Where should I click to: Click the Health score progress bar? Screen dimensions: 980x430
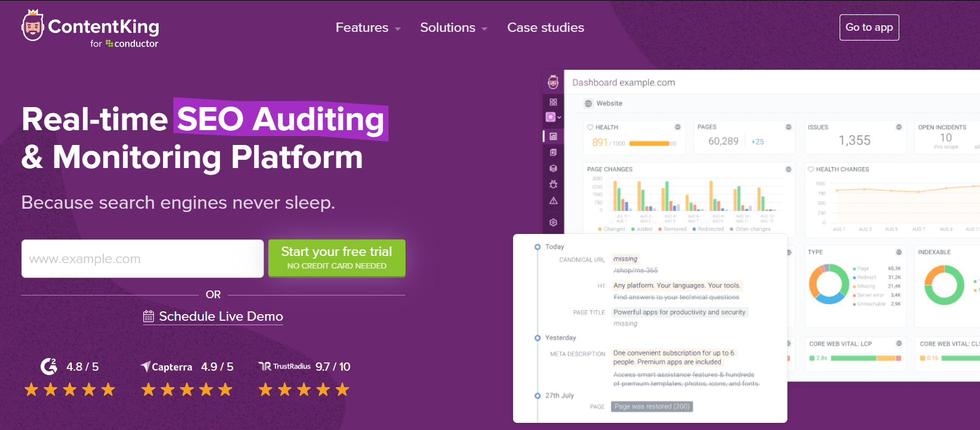[653, 143]
